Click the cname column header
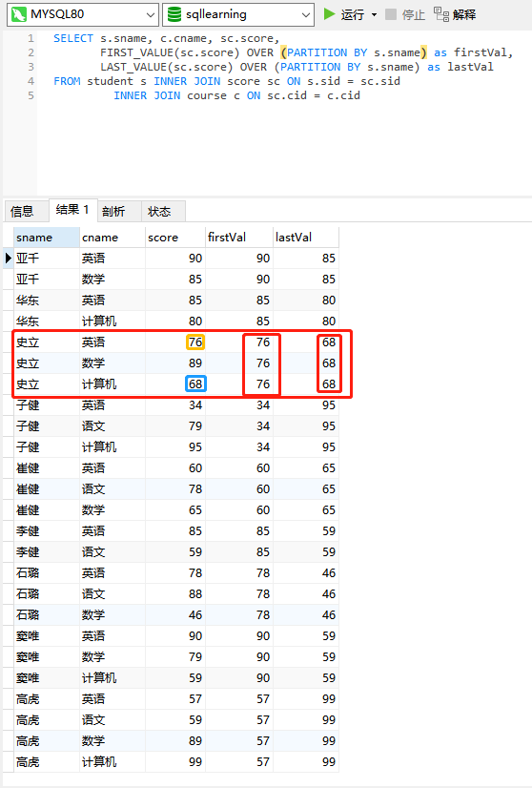 [x=113, y=238]
